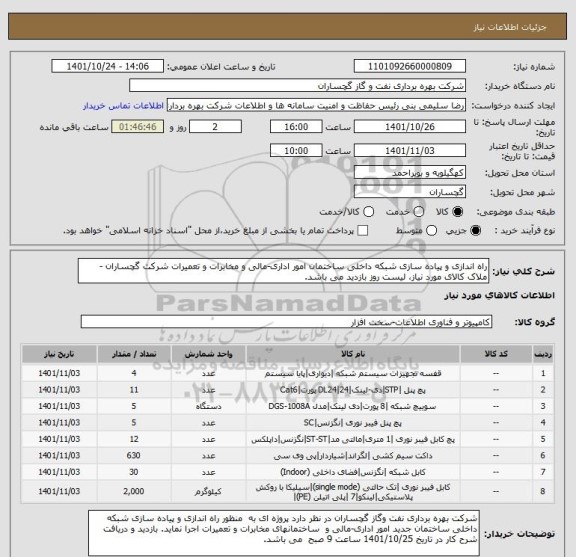Image resolution: width=576 pixels, height=557 pixels.
Task: Select row 1 network equipment cage item
Action: [287, 373]
